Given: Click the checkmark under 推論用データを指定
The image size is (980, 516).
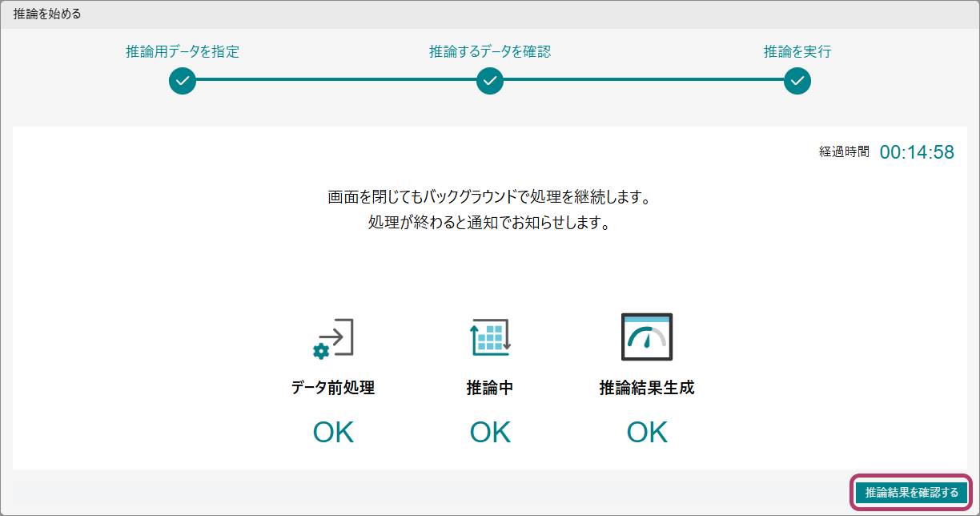Looking at the screenshot, I should (x=183, y=80).
